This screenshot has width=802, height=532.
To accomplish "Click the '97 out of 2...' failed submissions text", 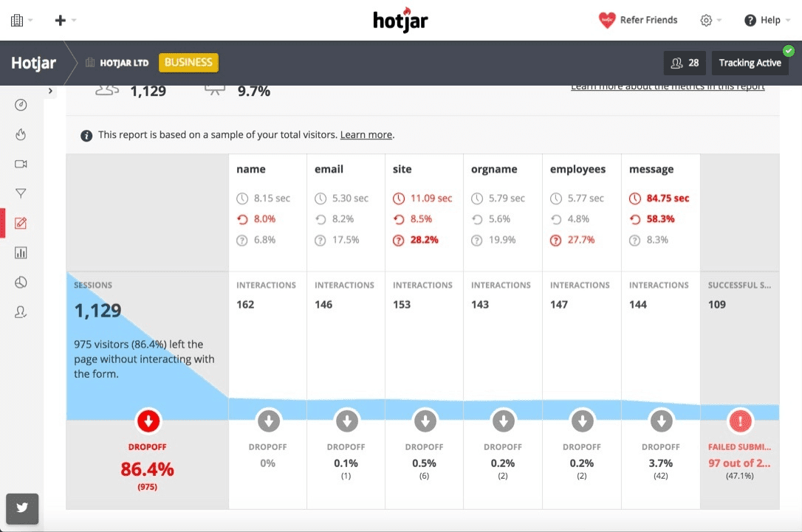I will 739,463.
